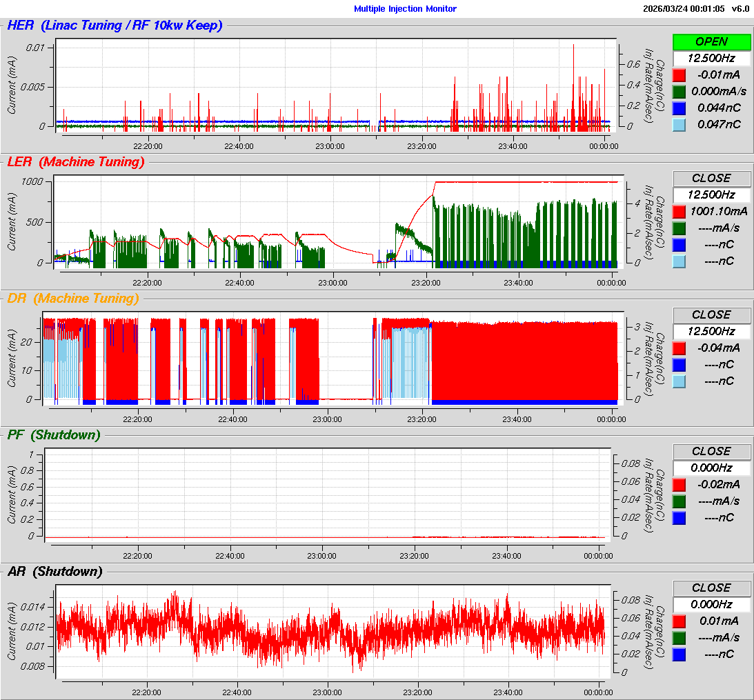The width and height of the screenshot is (754, 700).
Task: Click LER red swatch beside 1001.10mA
Action: (x=679, y=211)
